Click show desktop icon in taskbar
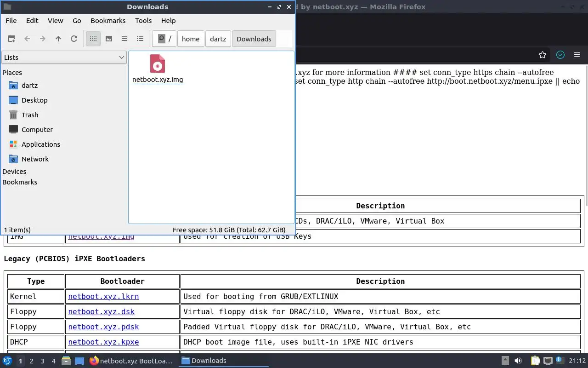 coord(79,361)
